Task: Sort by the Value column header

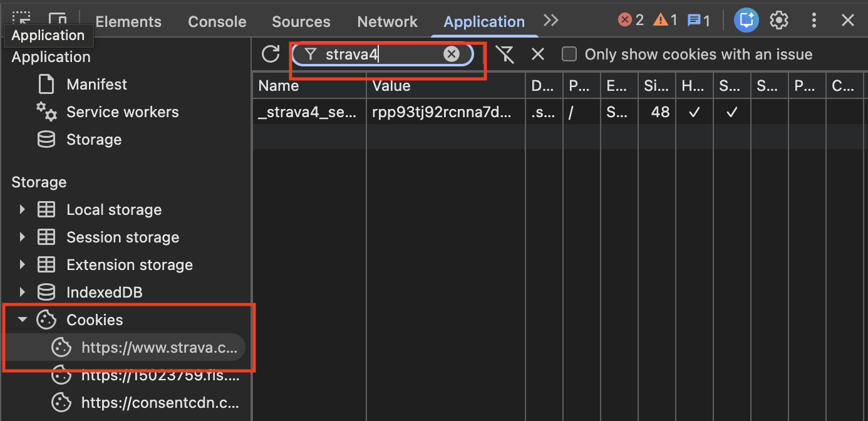Action: pyautogui.click(x=446, y=86)
